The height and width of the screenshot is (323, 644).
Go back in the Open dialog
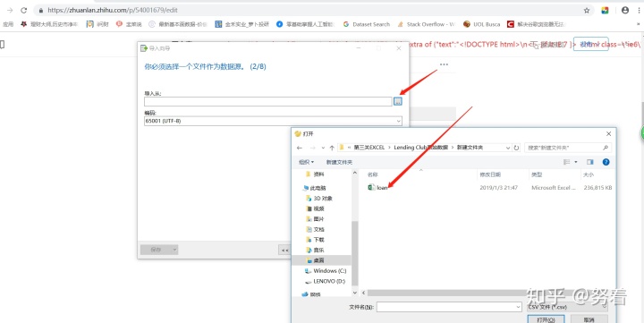pyautogui.click(x=299, y=148)
